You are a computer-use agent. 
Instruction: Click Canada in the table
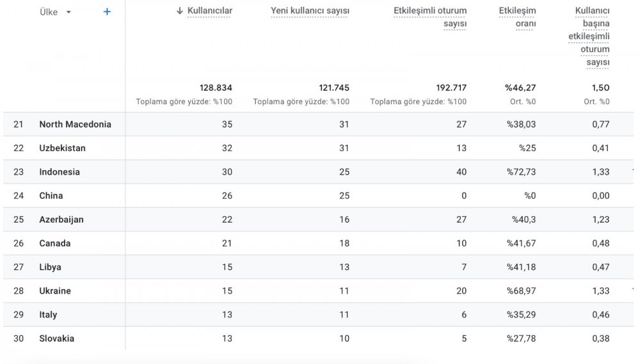tap(54, 243)
